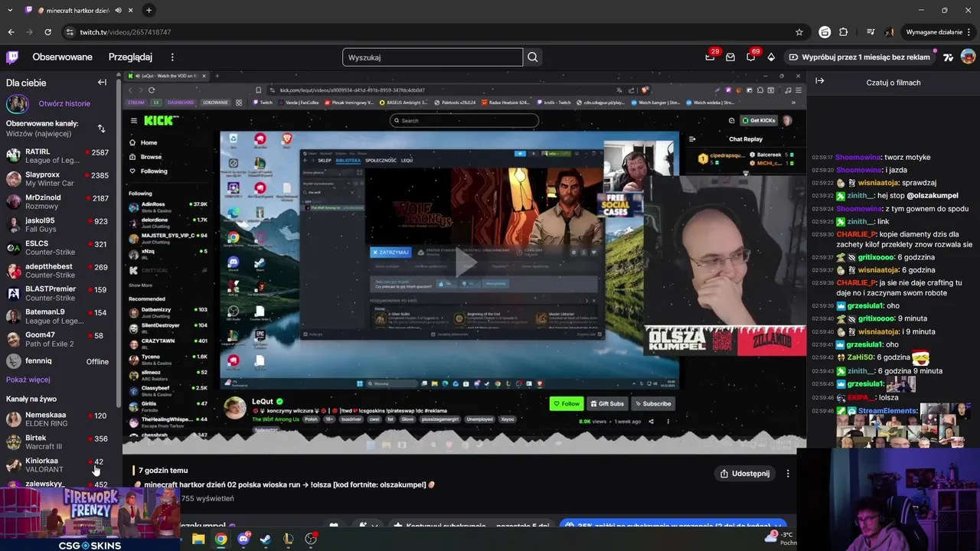
Task: Open the Otwórz historie link
Action: (x=64, y=103)
